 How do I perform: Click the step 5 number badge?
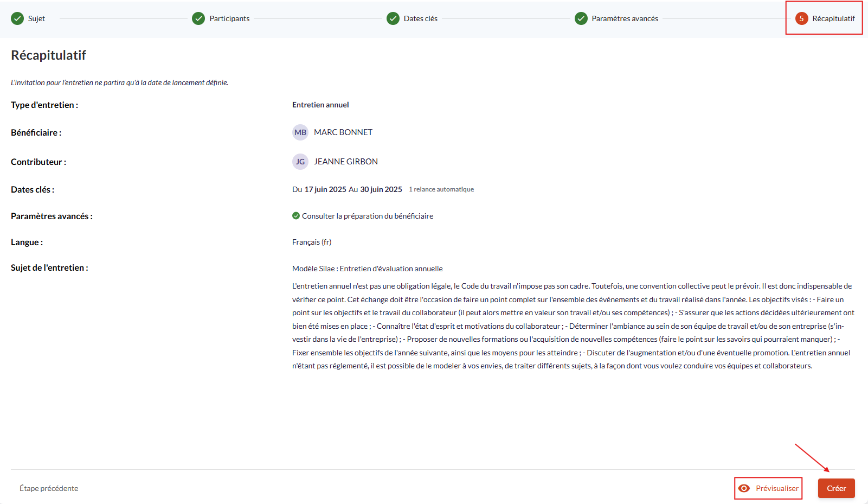801,18
